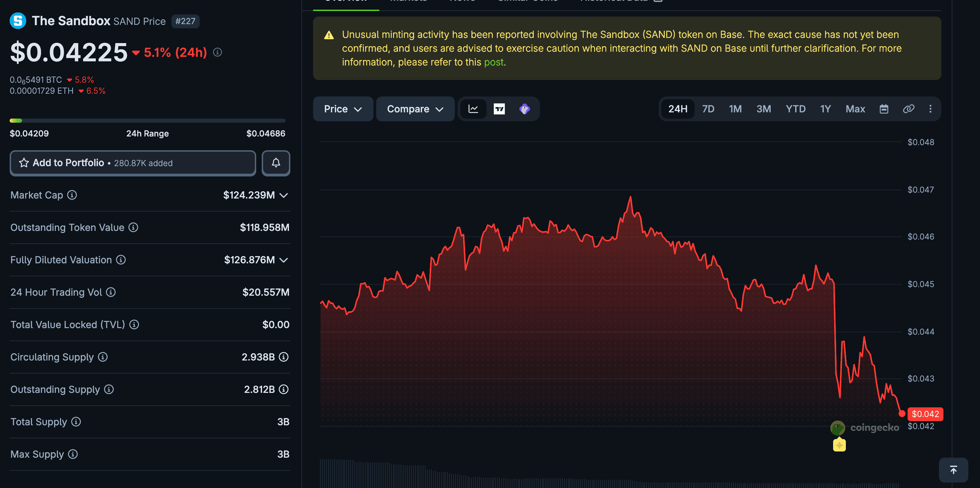
Task: Click the $0.04209 range low value
Action: [x=29, y=133]
